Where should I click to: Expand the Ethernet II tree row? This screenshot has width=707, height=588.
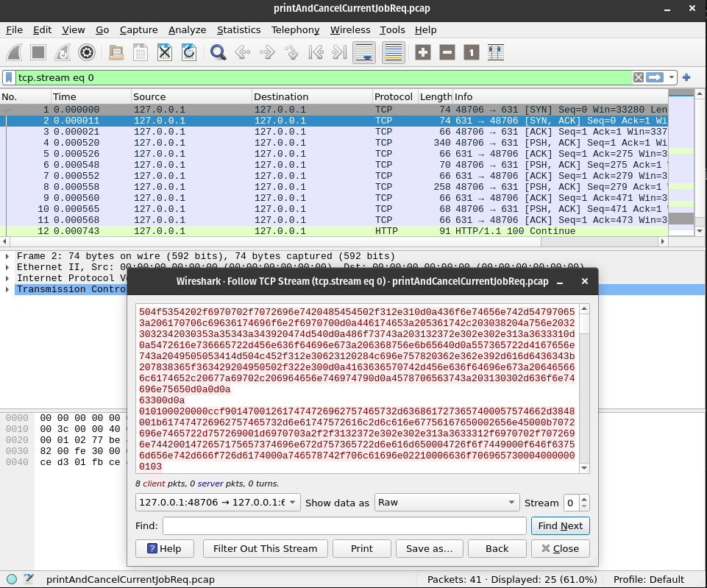click(x=7, y=267)
